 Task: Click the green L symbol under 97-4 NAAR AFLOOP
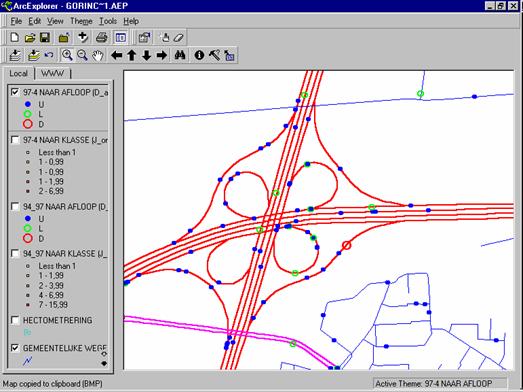click(28, 114)
